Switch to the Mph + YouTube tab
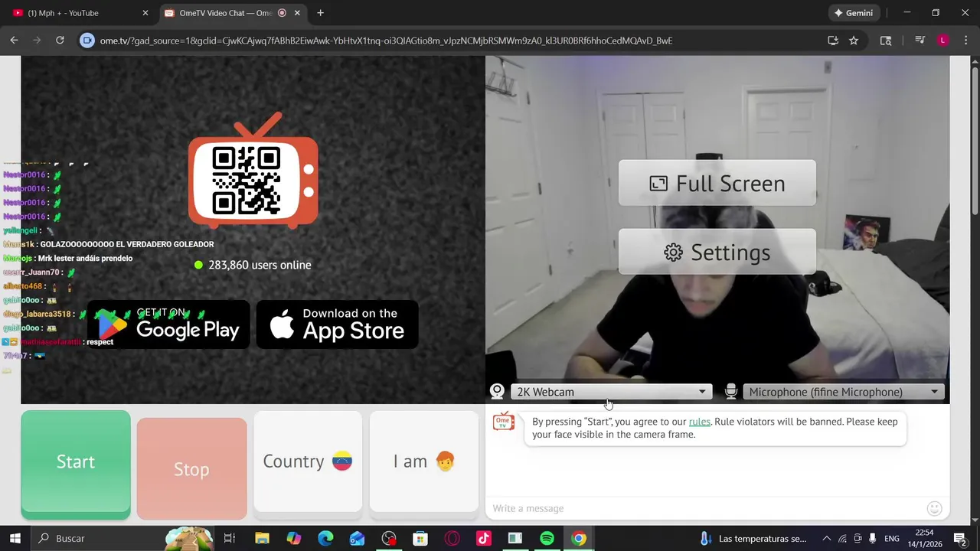 pyautogui.click(x=80, y=13)
